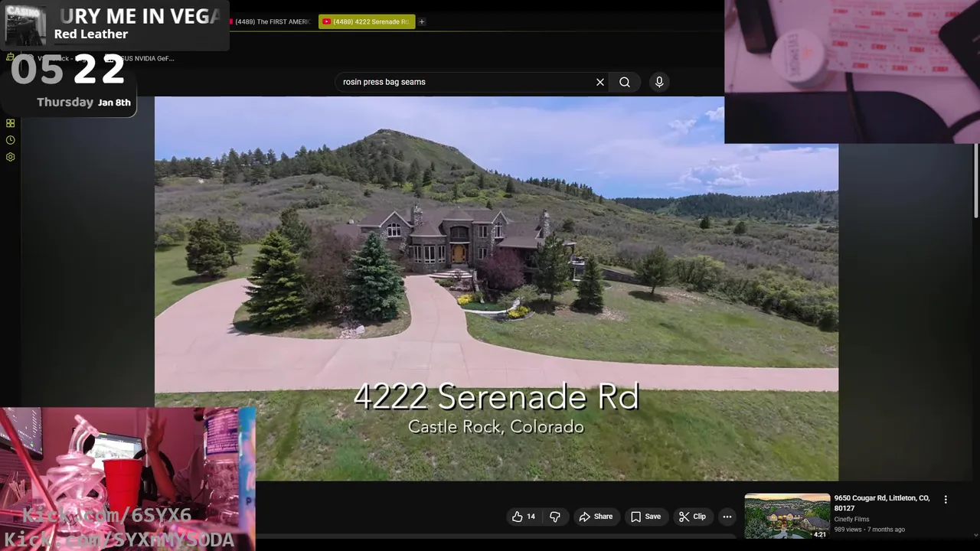Open the history clock icon in sidebar
980x551 pixels.
10,140
